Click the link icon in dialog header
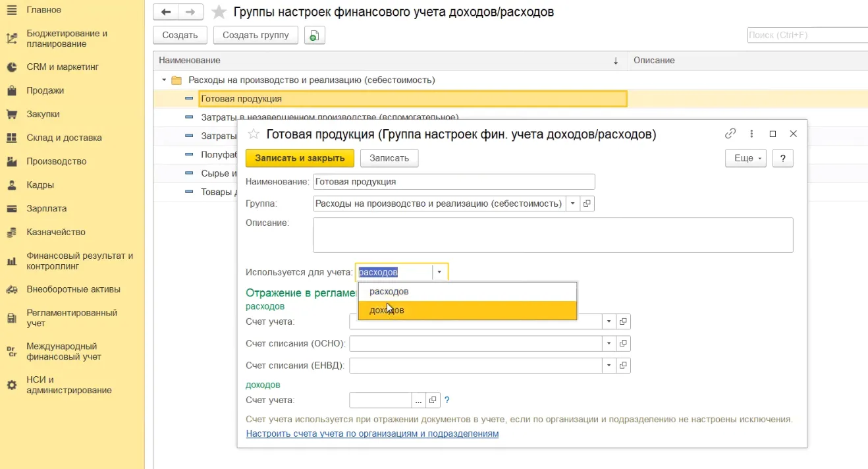The height and width of the screenshot is (469, 868). [730, 134]
